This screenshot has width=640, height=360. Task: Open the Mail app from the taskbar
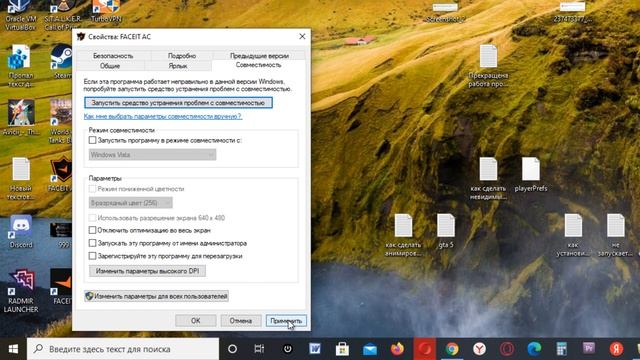[x=370, y=349]
